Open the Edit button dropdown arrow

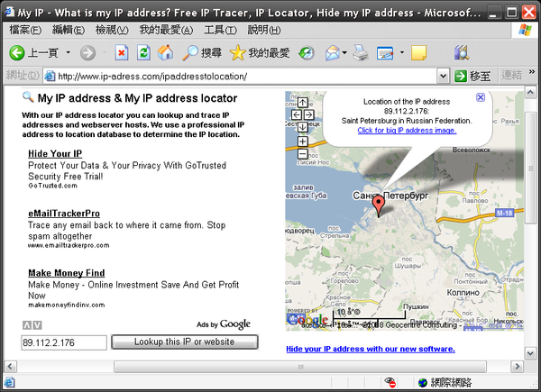click(x=401, y=53)
